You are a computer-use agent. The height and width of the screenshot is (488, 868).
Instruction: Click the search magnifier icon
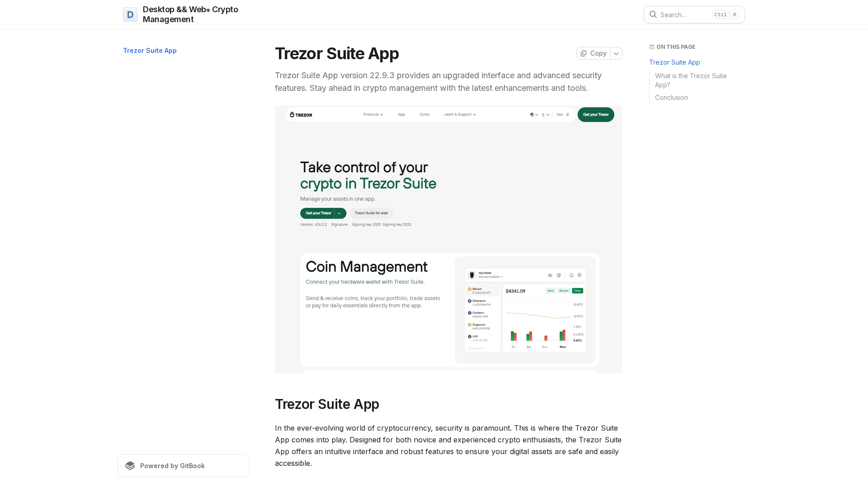point(653,14)
